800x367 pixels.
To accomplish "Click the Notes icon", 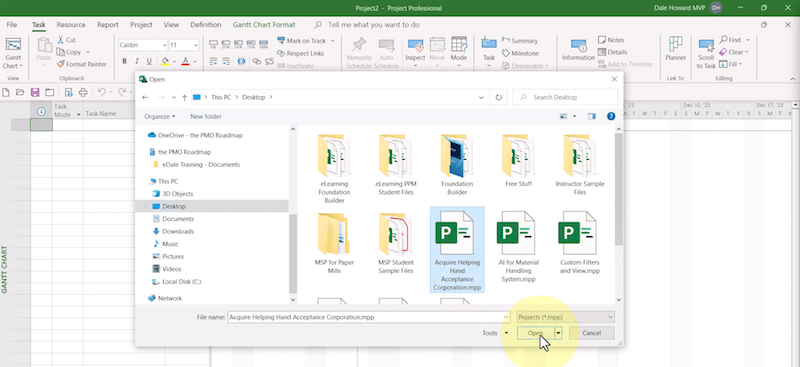I will [602, 40].
